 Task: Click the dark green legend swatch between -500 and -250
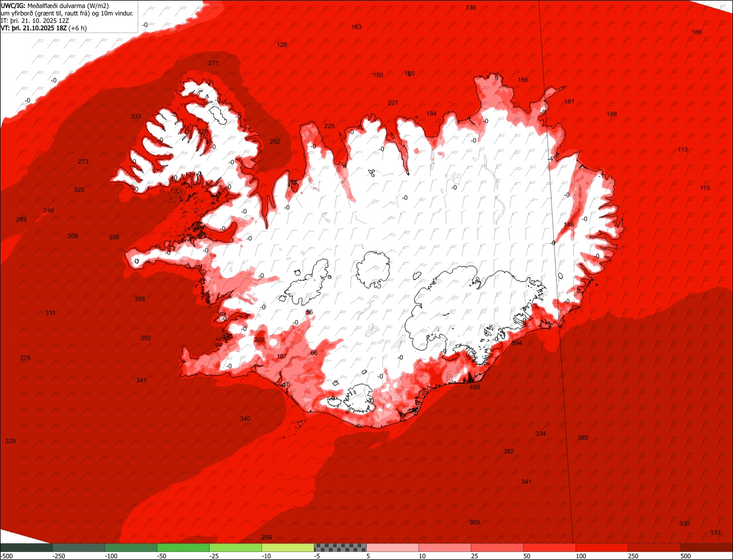(x=26, y=547)
